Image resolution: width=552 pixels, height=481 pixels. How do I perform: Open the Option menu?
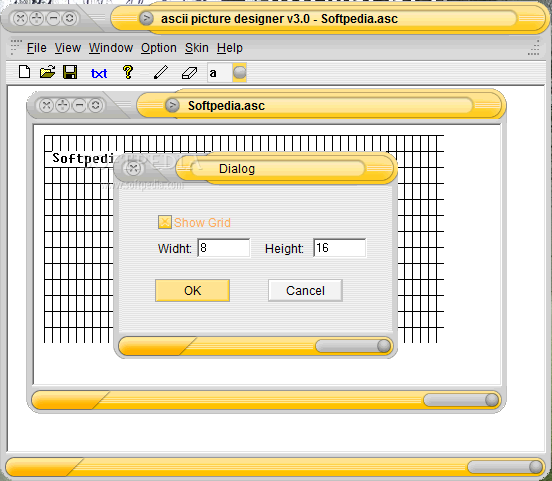[158, 48]
